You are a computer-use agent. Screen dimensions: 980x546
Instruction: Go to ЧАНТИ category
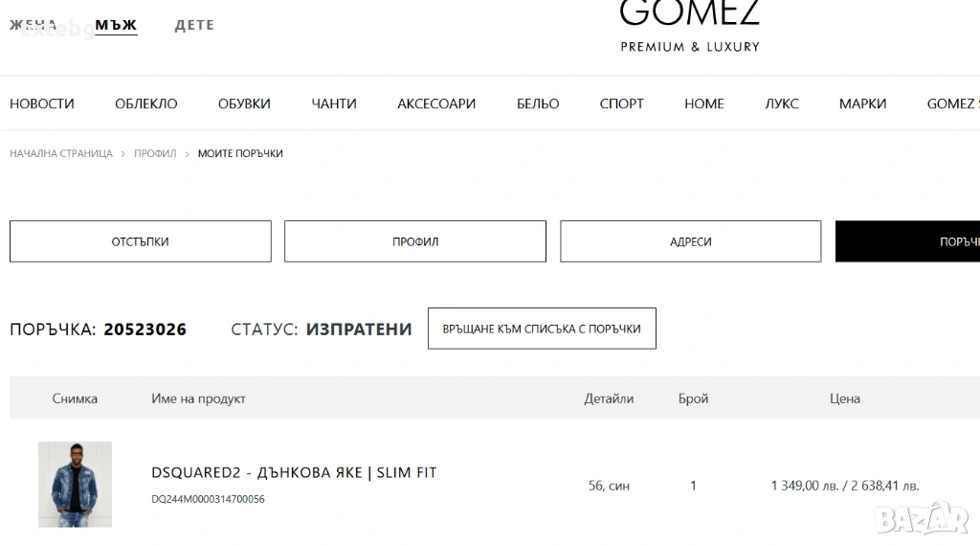(x=334, y=103)
